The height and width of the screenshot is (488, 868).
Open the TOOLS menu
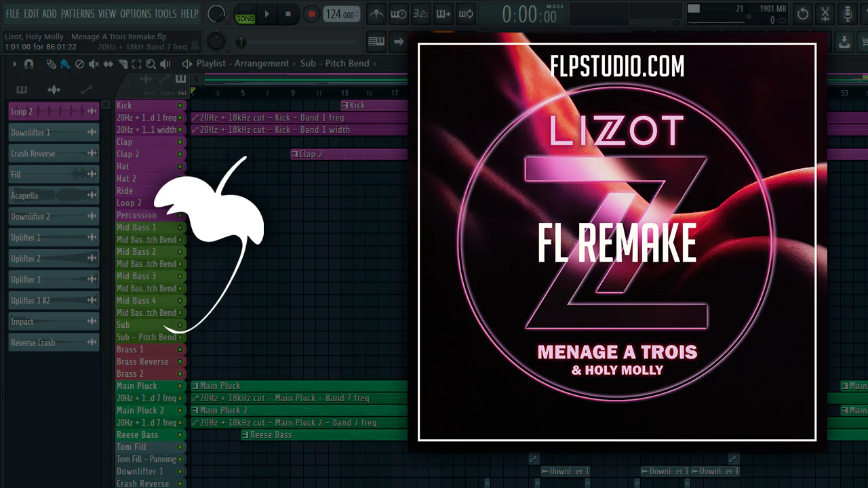coord(165,14)
